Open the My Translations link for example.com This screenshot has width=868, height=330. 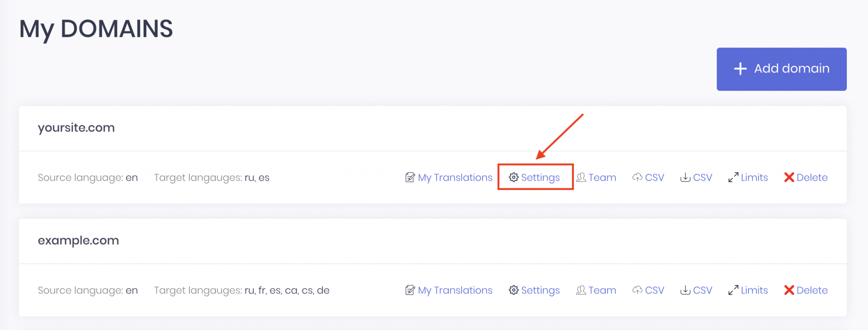455,290
